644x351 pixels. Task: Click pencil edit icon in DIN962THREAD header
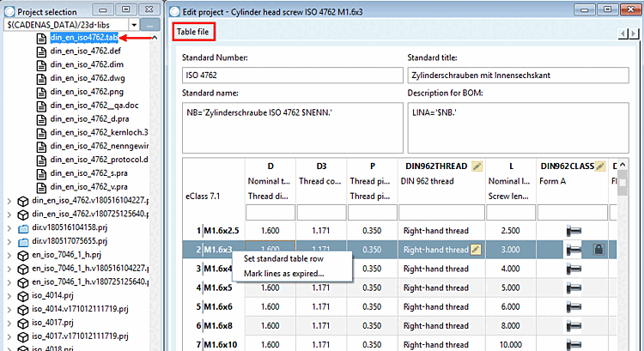(477, 166)
